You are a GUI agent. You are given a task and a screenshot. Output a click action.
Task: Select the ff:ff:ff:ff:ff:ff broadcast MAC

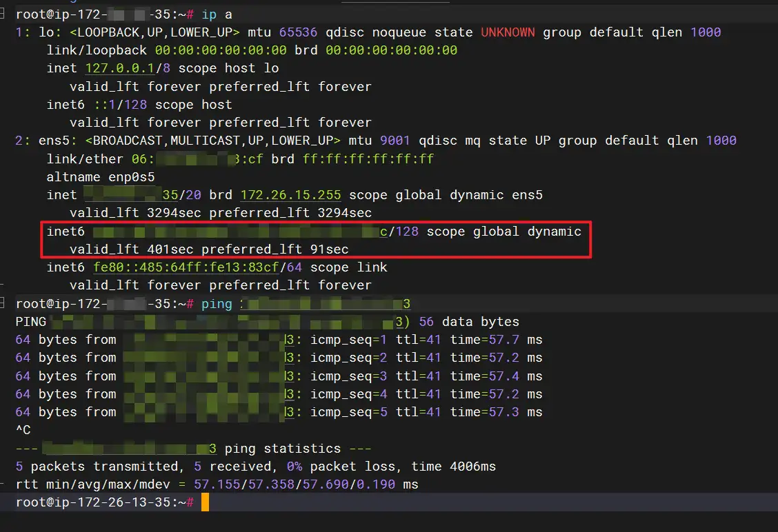point(368,158)
